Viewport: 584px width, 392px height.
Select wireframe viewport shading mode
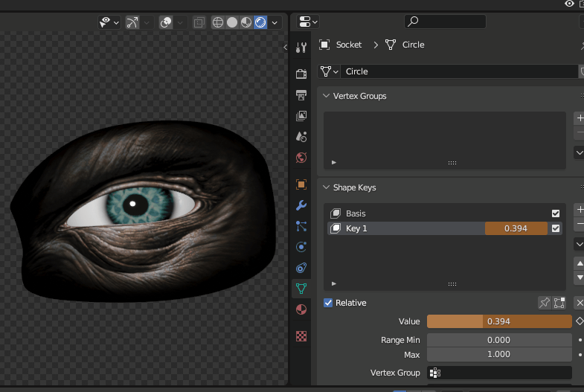point(218,22)
